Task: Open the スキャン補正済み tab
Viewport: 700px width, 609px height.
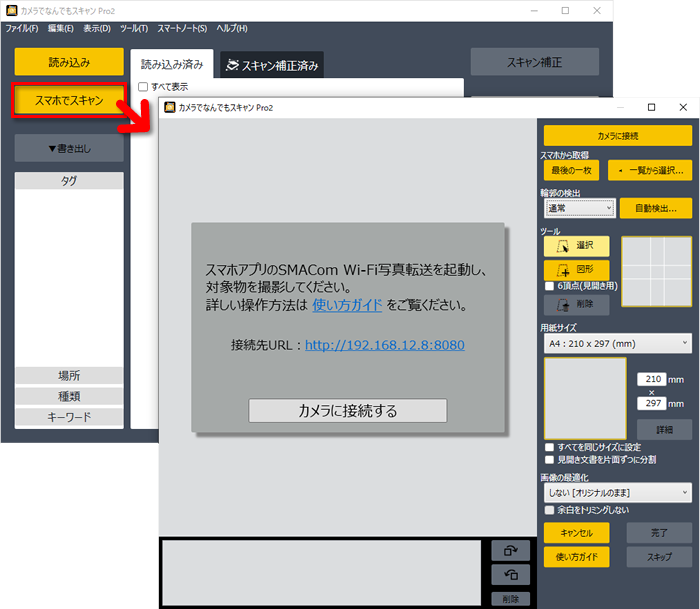Action: pos(272,65)
